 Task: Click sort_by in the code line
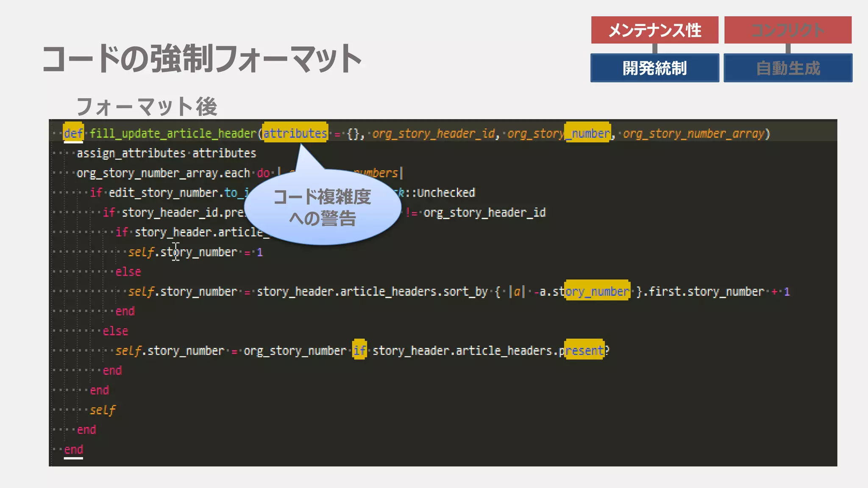(x=465, y=292)
